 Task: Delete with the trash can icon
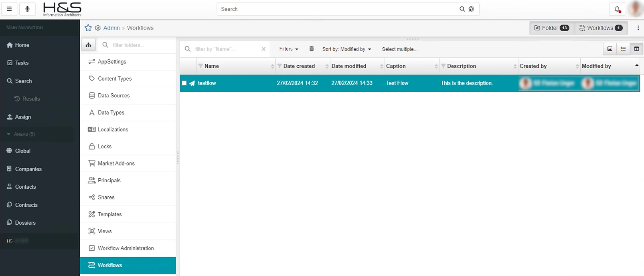click(x=312, y=49)
